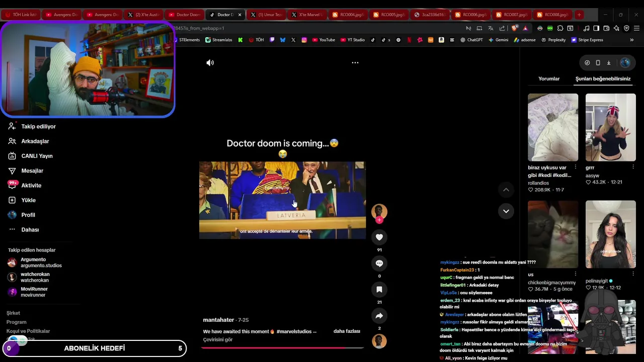The height and width of the screenshot is (362, 644).
Task: Open the Instagram bookmark icon
Action: click(304, 40)
